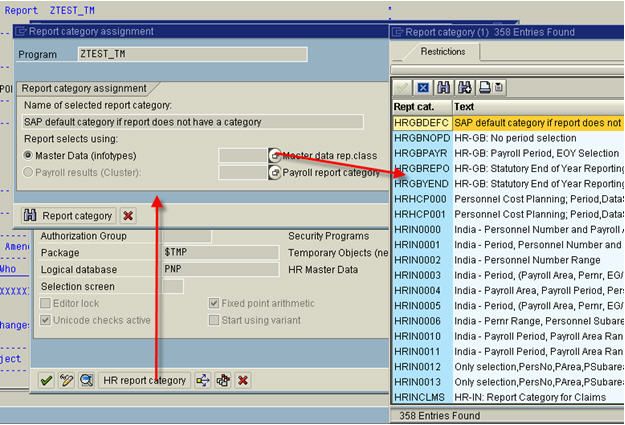625x425 pixels.
Task: Select row HRGBYEND in the list
Action: [x=508, y=184]
